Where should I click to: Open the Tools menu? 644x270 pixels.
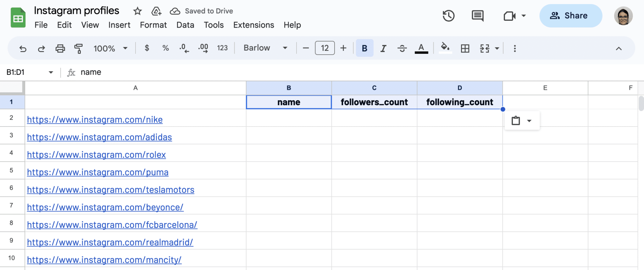[x=214, y=25]
